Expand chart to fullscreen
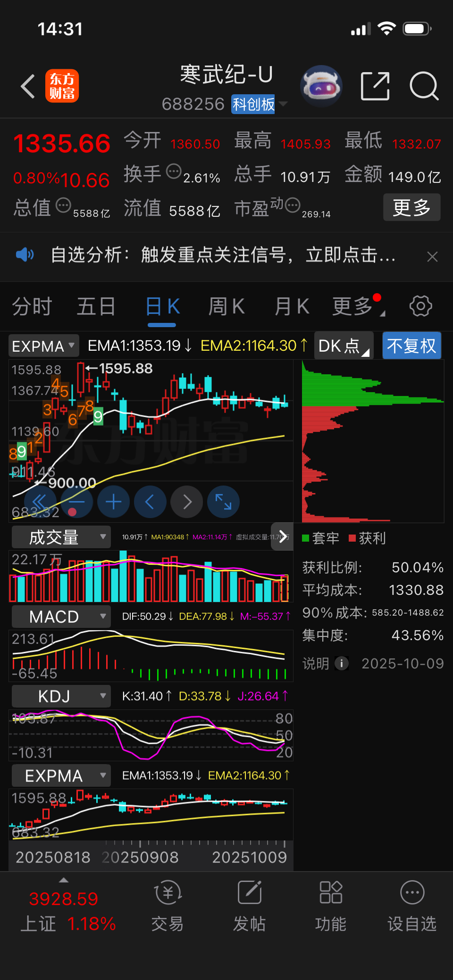453x980 pixels. [223, 502]
